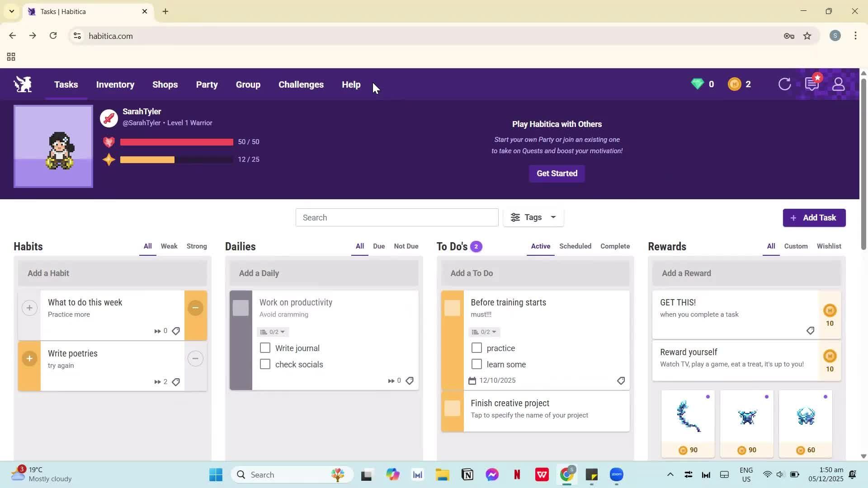The image size is (868, 488).
Task: Click the gem counter icon in the header
Action: (x=698, y=84)
